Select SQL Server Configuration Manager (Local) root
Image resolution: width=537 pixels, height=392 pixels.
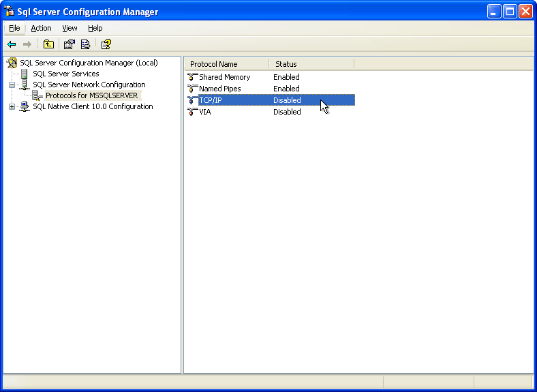(89, 63)
